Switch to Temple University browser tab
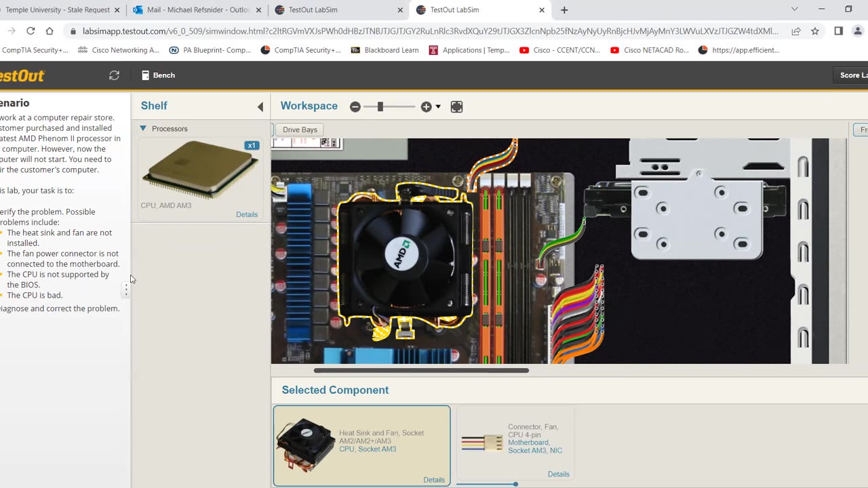 click(57, 10)
